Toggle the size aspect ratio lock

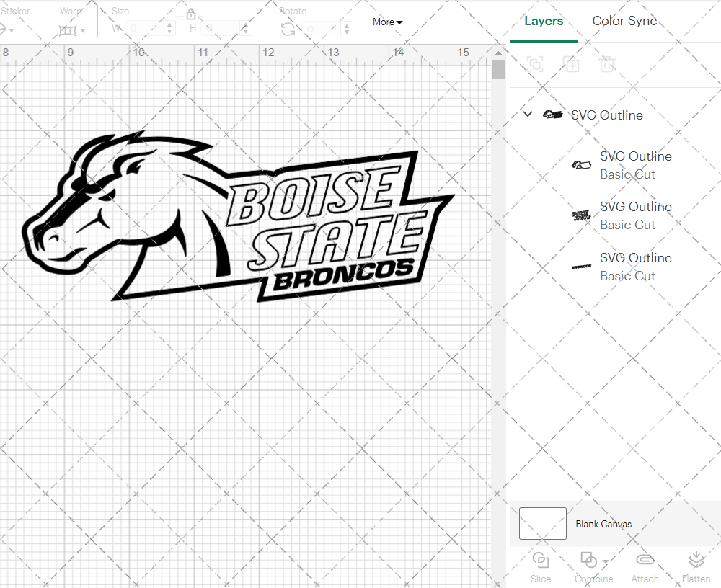pos(191,14)
